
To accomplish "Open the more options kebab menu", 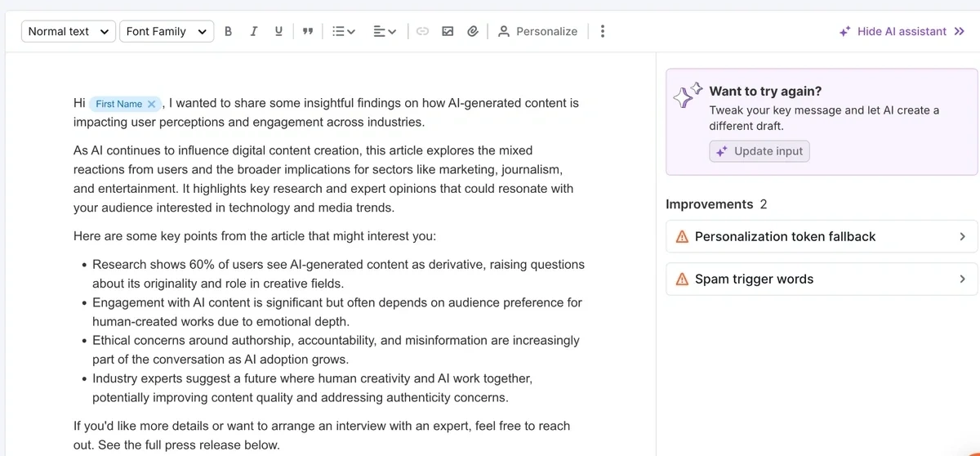I will click(603, 31).
